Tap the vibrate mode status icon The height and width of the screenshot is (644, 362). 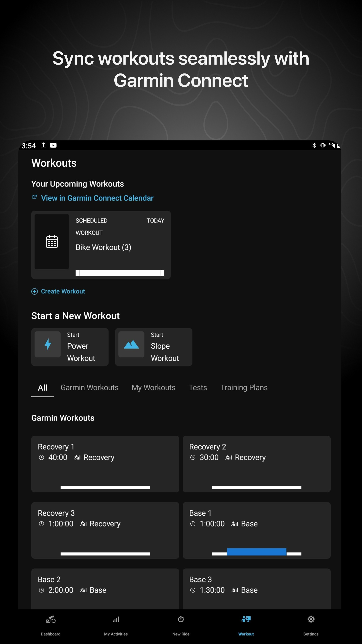322,145
